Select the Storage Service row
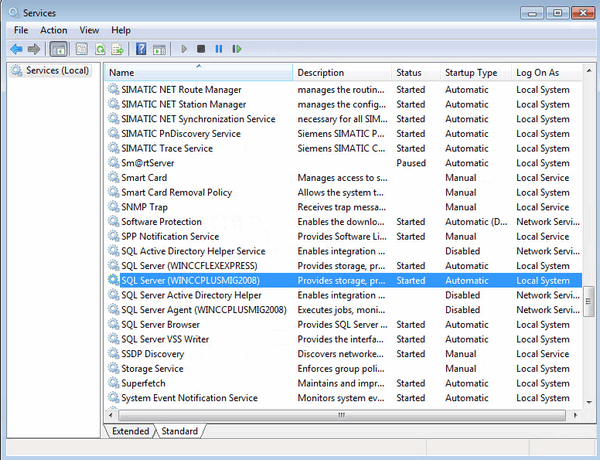The image size is (600, 460). click(x=343, y=369)
